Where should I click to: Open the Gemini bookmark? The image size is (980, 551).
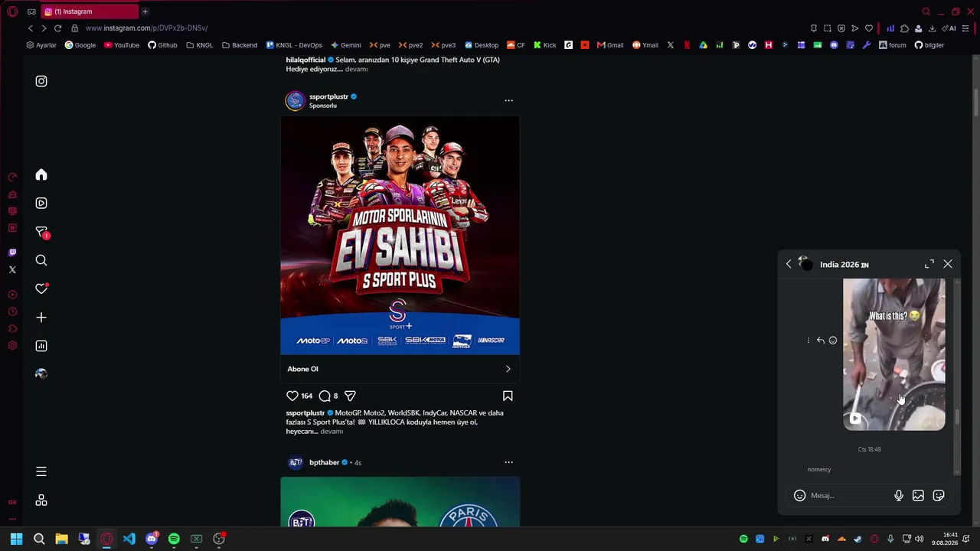[346, 45]
